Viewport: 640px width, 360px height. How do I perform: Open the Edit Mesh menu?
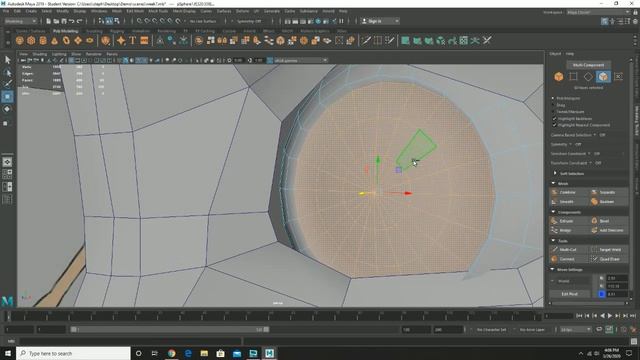click(x=135, y=11)
